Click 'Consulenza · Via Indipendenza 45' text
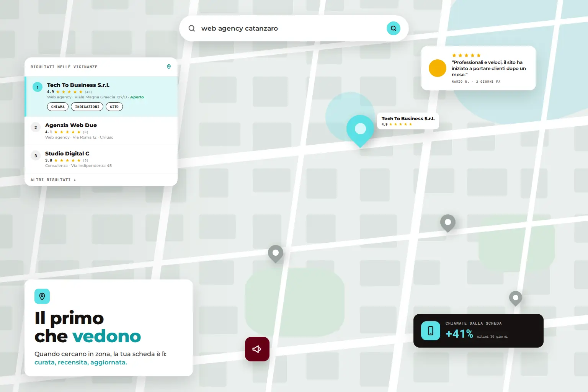Viewport: 588px width, 392px height. [x=78, y=166]
